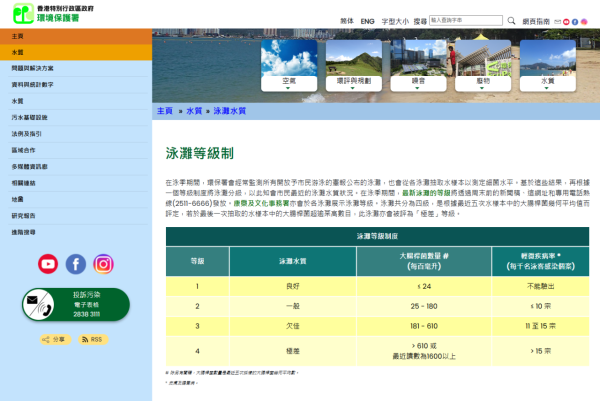This screenshot has height=401, width=600.
Task: Open the large YouTube icon in sidebar
Action: pos(48,264)
